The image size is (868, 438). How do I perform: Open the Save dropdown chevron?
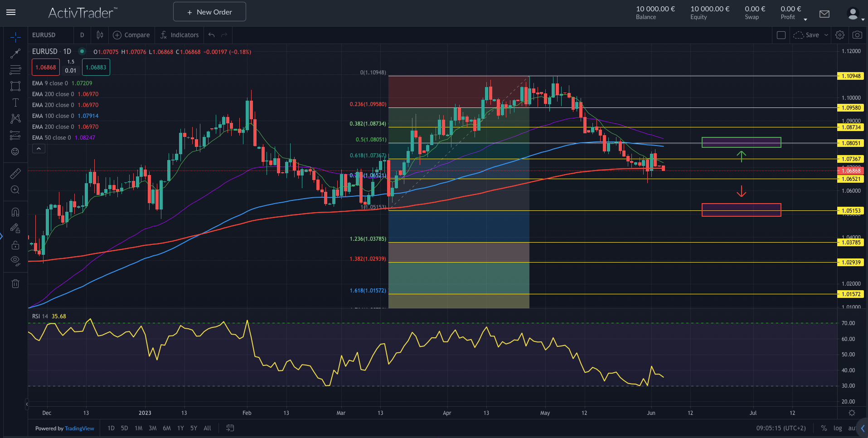coord(826,35)
